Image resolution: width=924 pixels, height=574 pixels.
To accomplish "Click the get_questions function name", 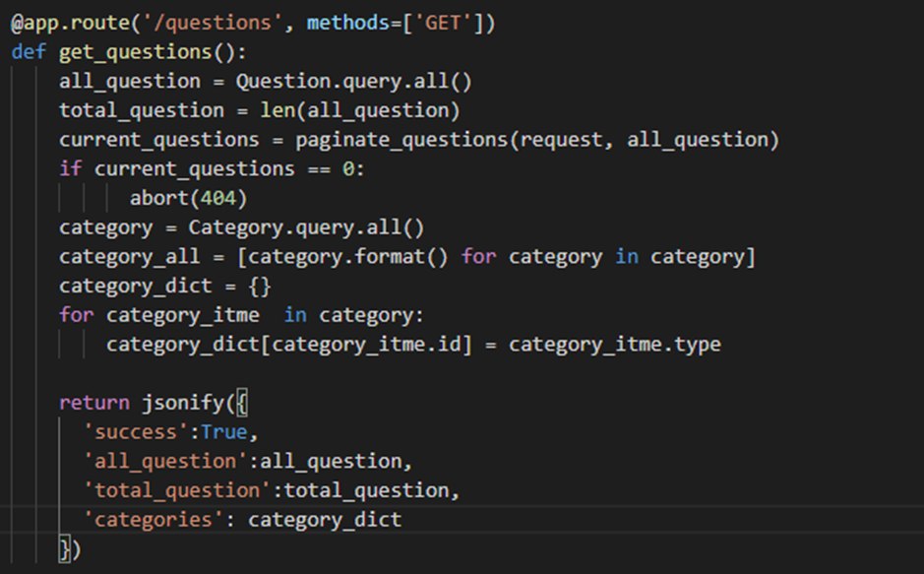I will pos(135,52).
